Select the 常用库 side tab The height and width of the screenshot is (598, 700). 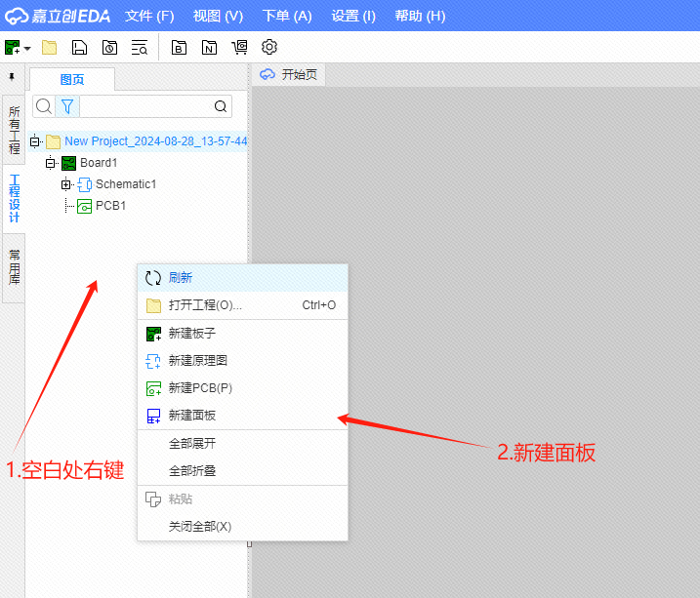15,267
